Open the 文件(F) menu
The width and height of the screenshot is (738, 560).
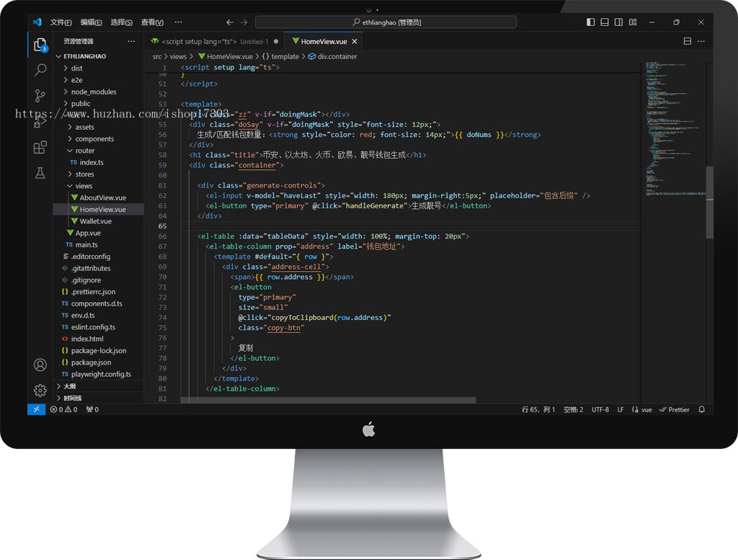coord(61,22)
